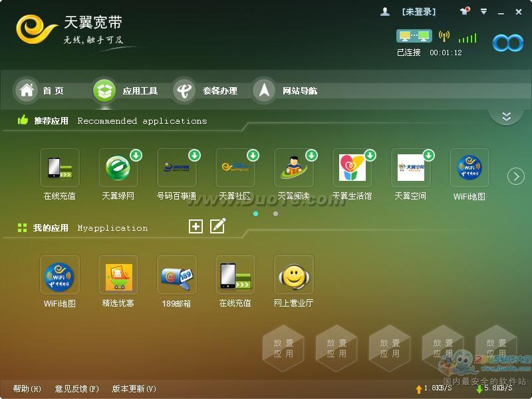Switch to the 首页 tab
Image resolution: width=532 pixels, height=399 pixels.
click(40, 90)
